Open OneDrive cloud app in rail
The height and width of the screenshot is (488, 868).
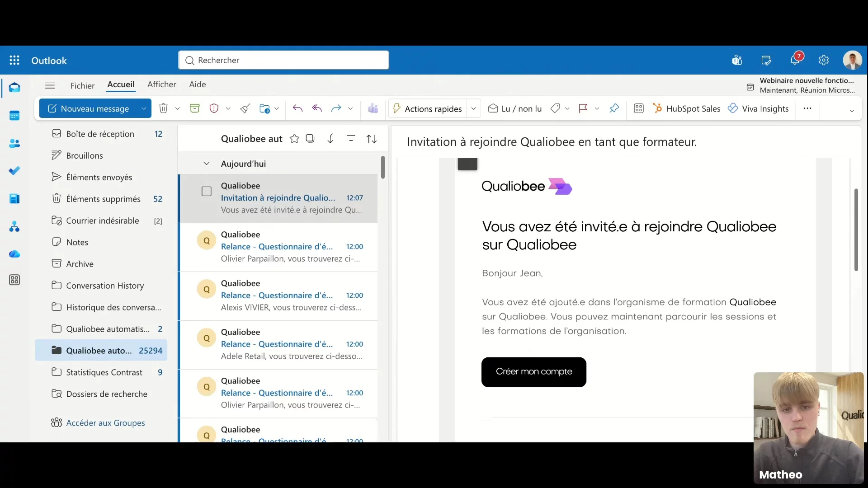coord(14,254)
